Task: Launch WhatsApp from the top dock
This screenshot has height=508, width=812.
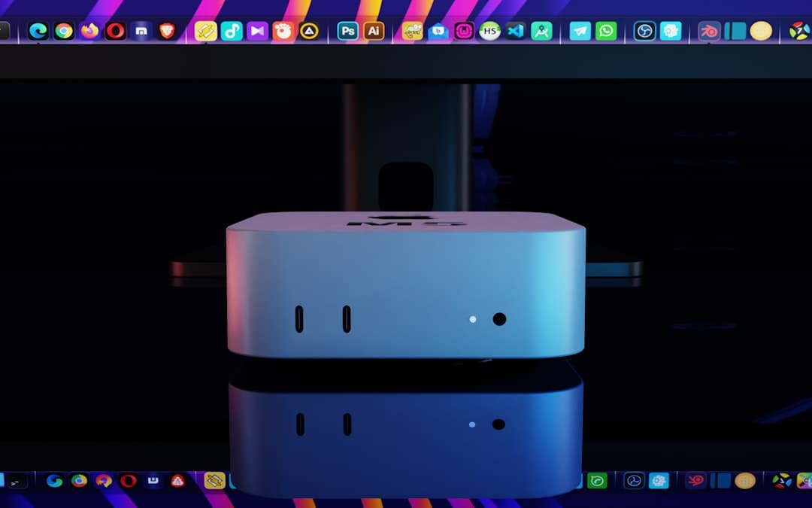Action: [x=606, y=31]
